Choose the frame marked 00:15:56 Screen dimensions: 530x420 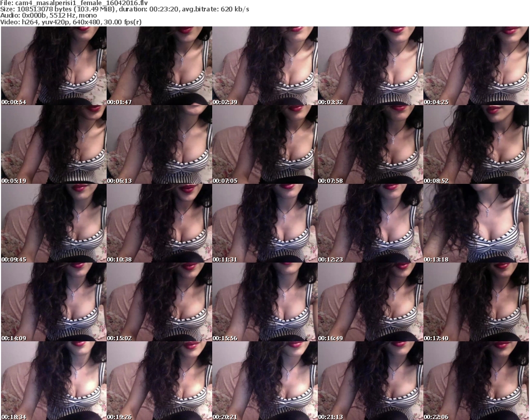coord(265,301)
